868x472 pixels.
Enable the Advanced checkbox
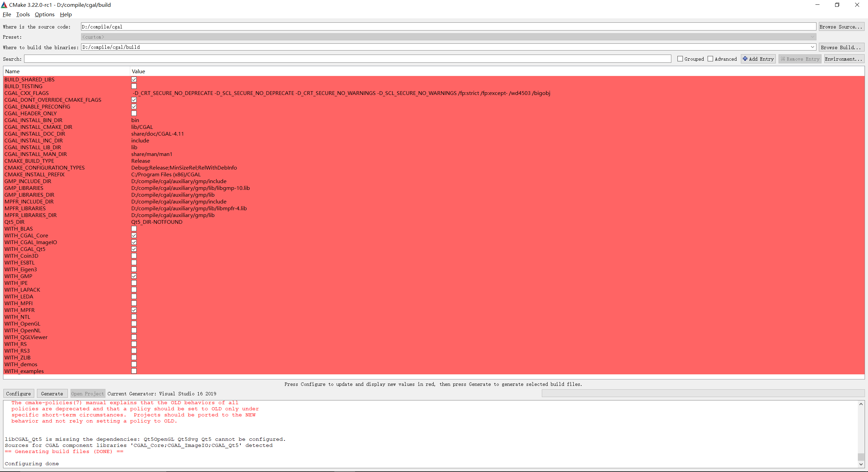(710, 59)
